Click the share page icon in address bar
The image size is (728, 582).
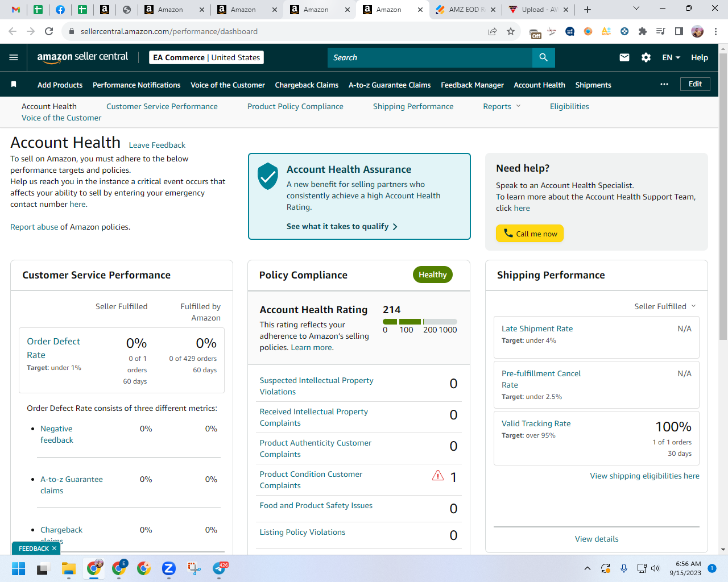pos(493,31)
